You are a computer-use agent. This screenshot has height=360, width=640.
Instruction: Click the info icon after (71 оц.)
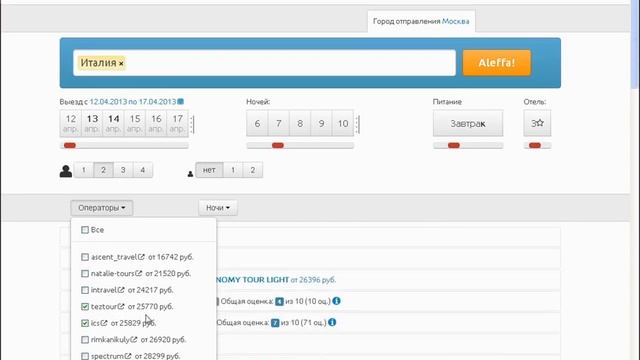tap(332, 322)
